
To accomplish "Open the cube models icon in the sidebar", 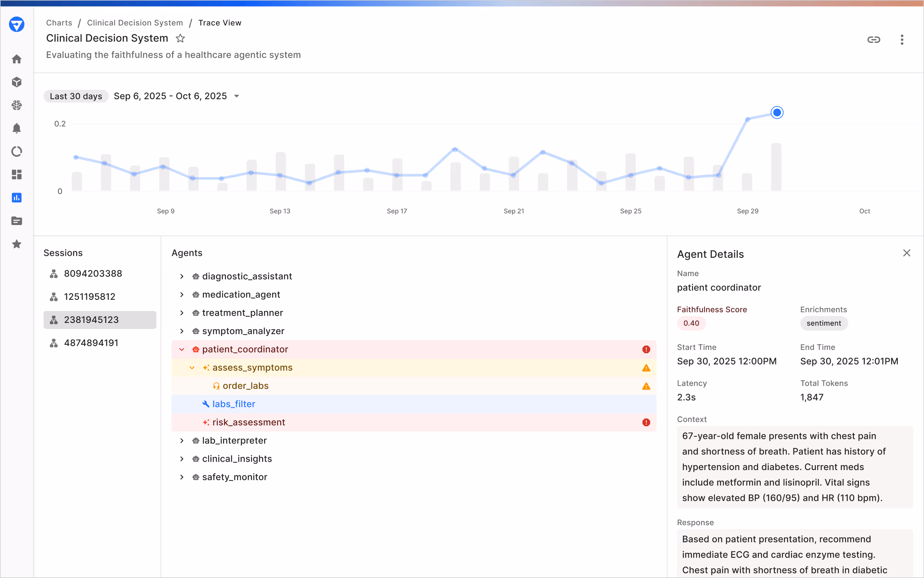I will coord(17,82).
